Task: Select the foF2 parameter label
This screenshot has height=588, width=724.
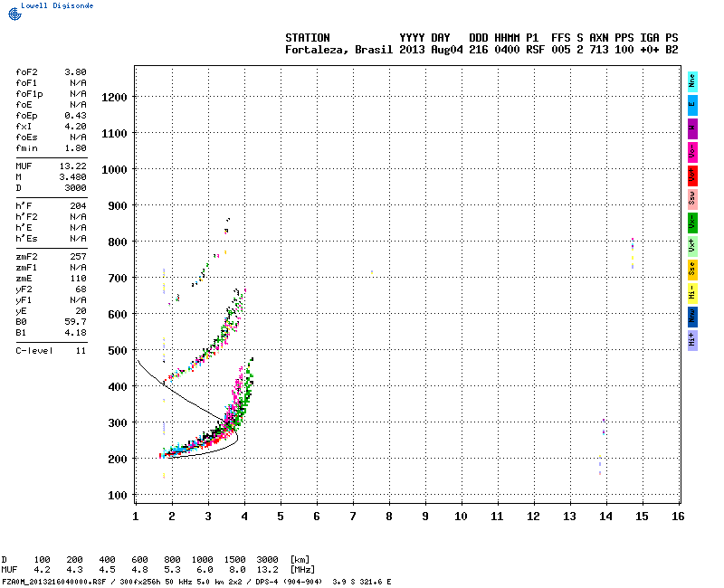Action: 26,72
